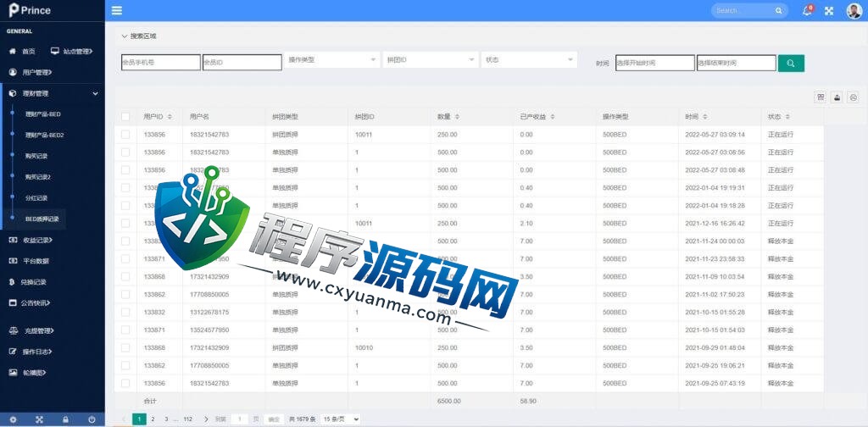Open the user avatar menu
The width and height of the screenshot is (868, 427).
pos(854,10)
